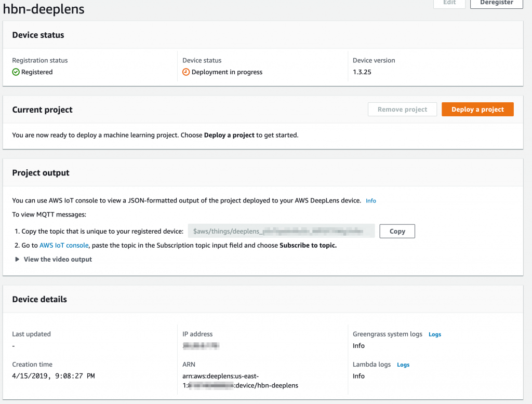Open the Info link in Project output

click(x=371, y=201)
